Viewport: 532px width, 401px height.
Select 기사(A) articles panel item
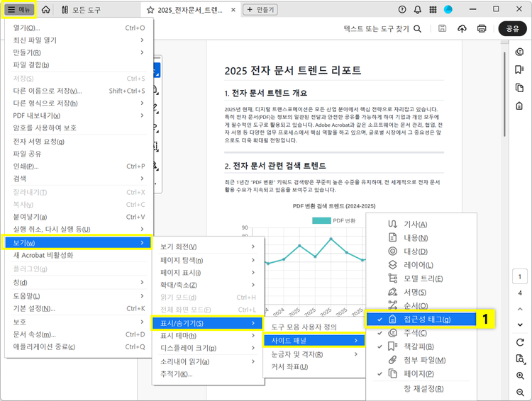click(x=421, y=224)
